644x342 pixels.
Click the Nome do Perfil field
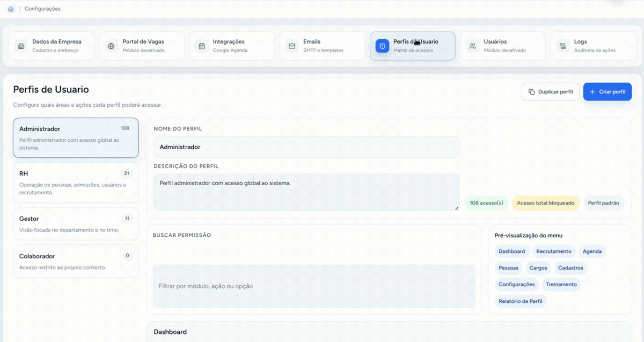(306, 147)
